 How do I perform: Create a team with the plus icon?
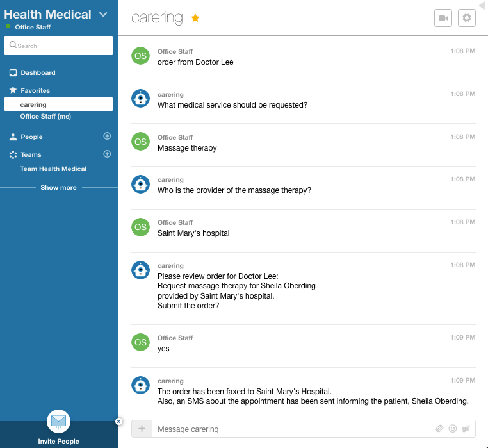(107, 154)
